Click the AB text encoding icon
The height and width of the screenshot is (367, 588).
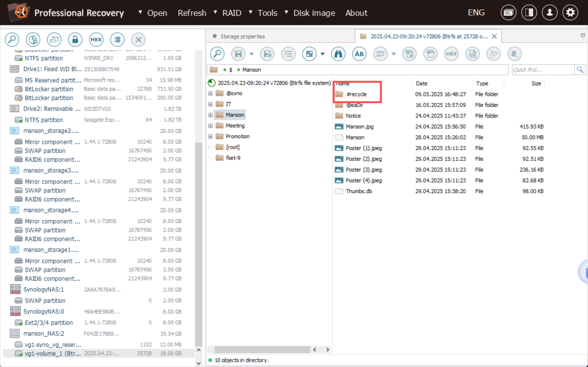click(359, 54)
